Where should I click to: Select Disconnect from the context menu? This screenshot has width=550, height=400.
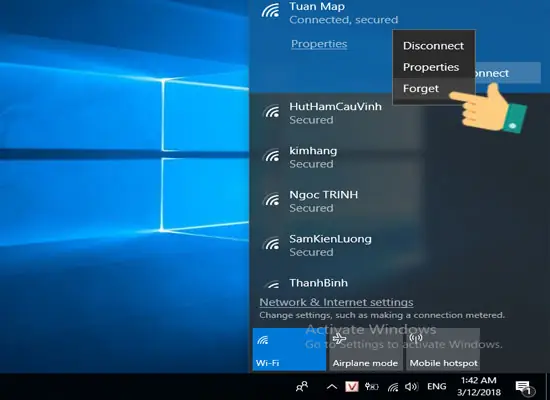pos(434,46)
